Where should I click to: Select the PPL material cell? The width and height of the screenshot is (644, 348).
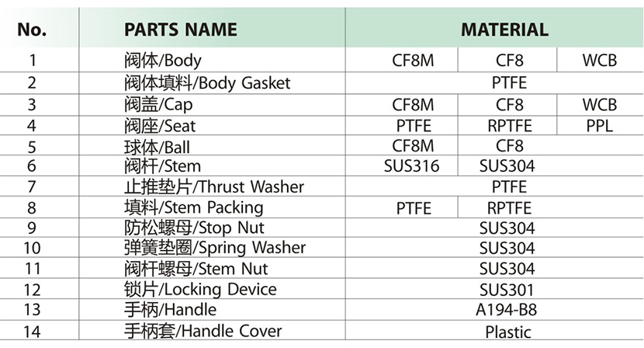(x=599, y=125)
